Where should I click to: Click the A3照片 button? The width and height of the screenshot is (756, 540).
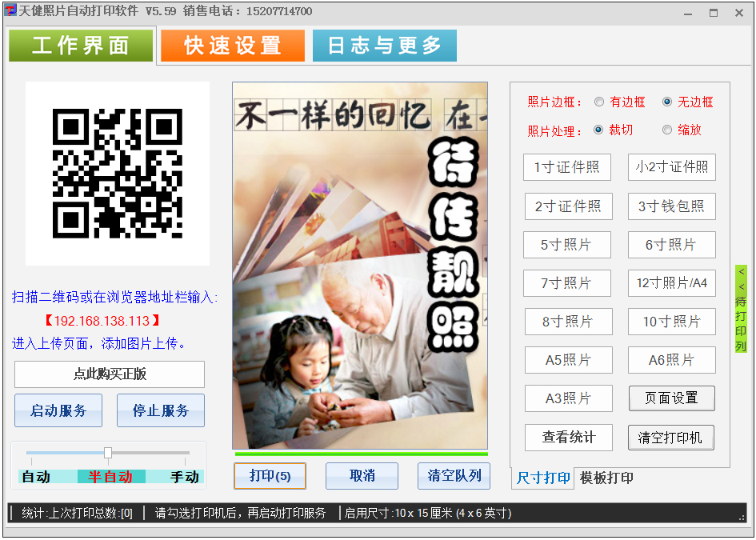(x=569, y=398)
